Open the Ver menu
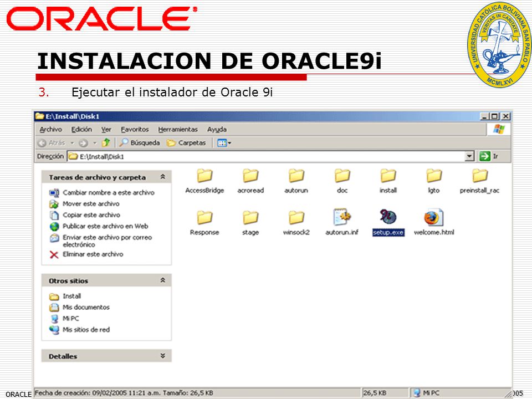The image size is (532, 399). coord(106,129)
